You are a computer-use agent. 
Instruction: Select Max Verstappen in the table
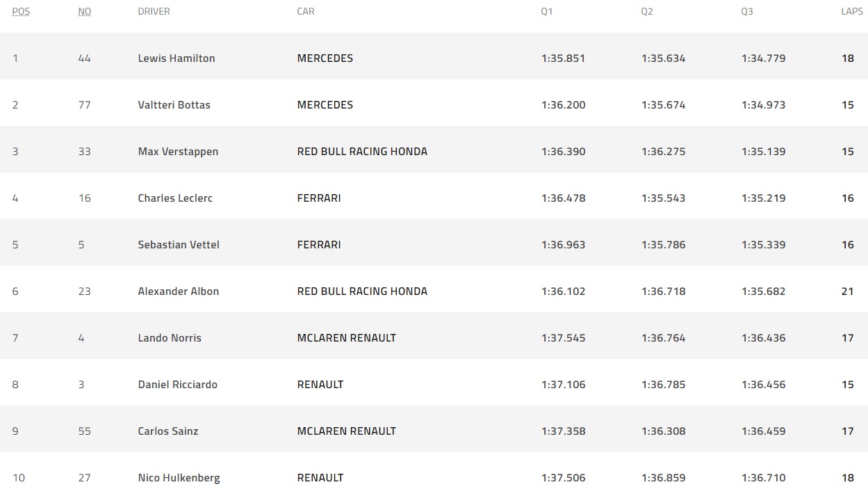coord(178,152)
